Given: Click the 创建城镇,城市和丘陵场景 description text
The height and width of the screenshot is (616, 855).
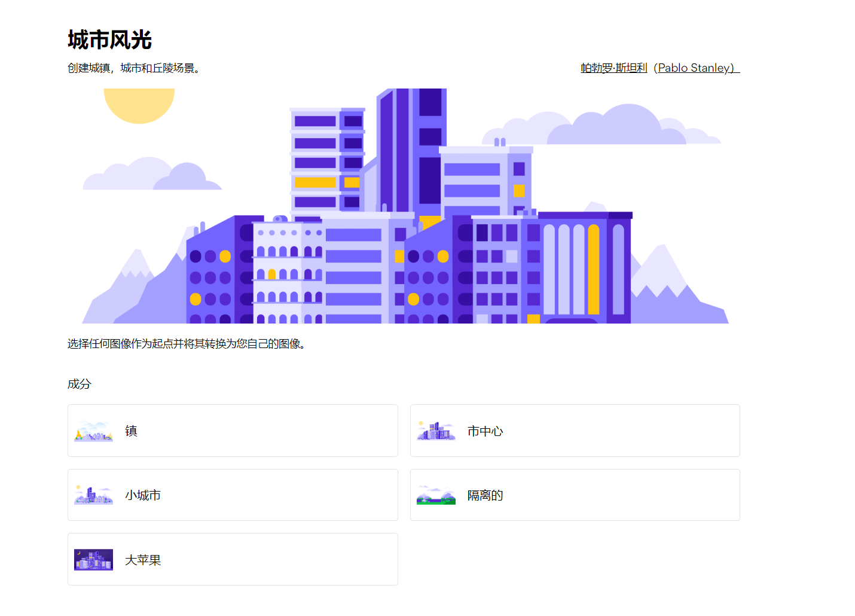Looking at the screenshot, I should [134, 68].
